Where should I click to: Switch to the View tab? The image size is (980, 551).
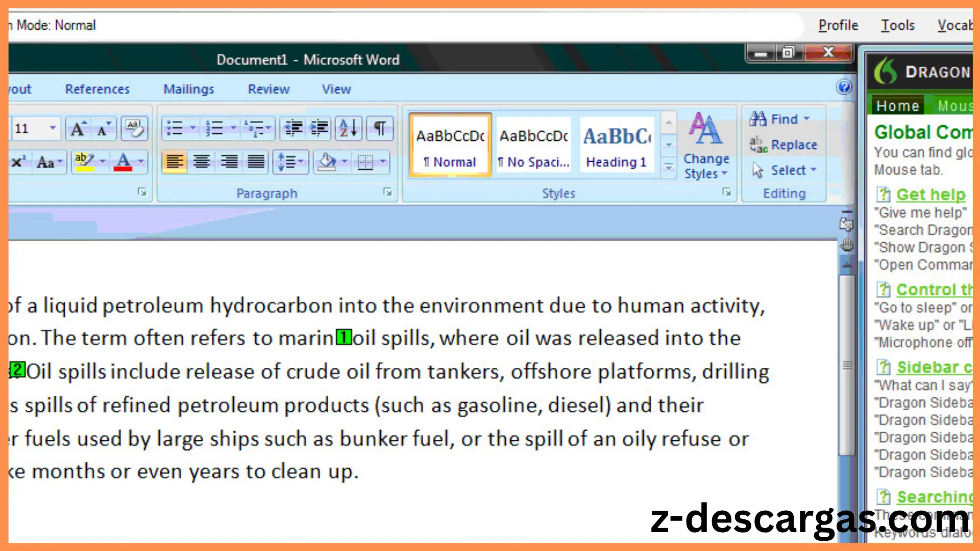(x=336, y=89)
